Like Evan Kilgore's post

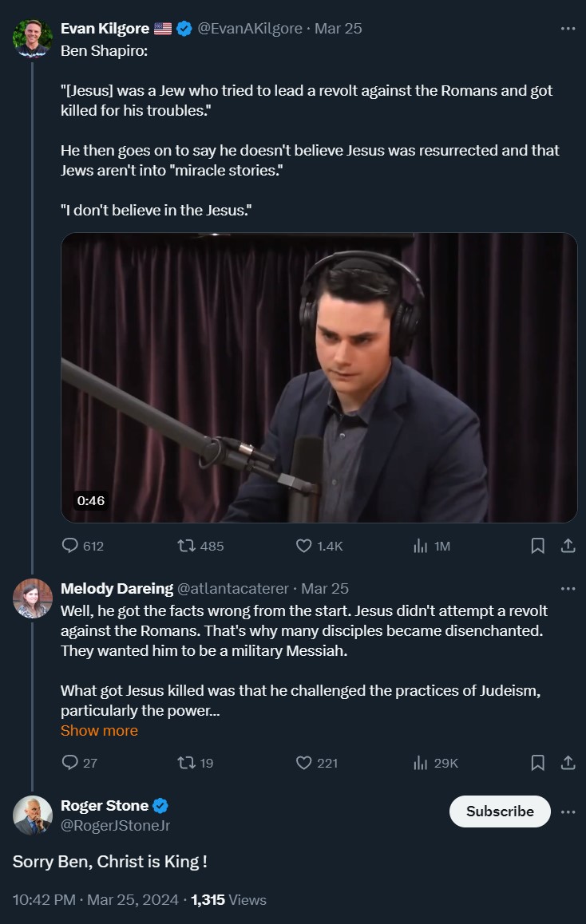(x=304, y=546)
